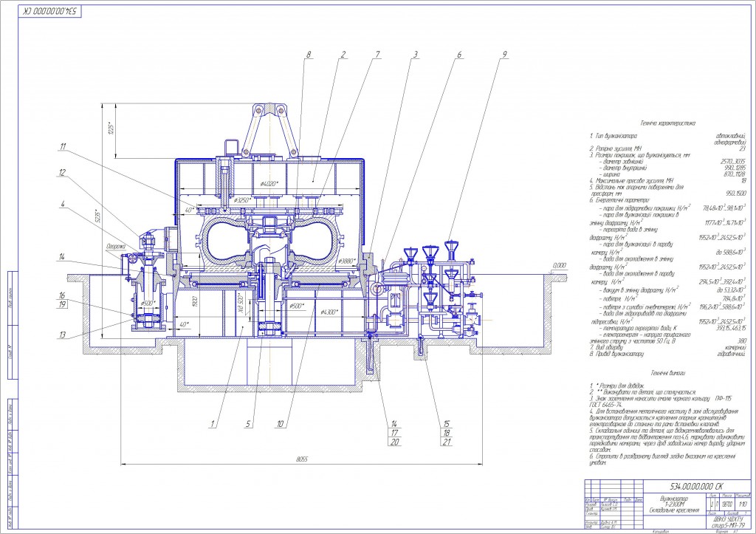Viewport: 756px width, 534px height.
Task: Click callout number 2 above the drawing
Action: tap(343, 55)
